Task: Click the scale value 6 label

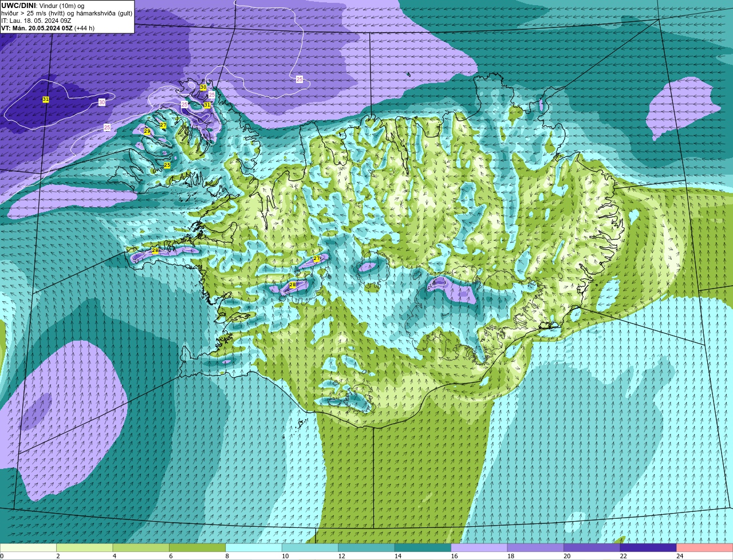Action: coord(171,555)
